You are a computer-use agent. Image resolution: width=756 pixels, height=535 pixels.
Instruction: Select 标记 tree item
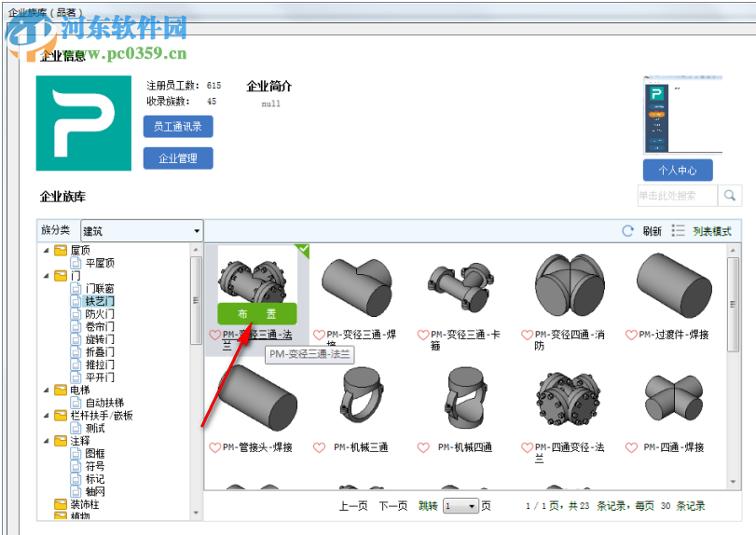(x=95, y=479)
